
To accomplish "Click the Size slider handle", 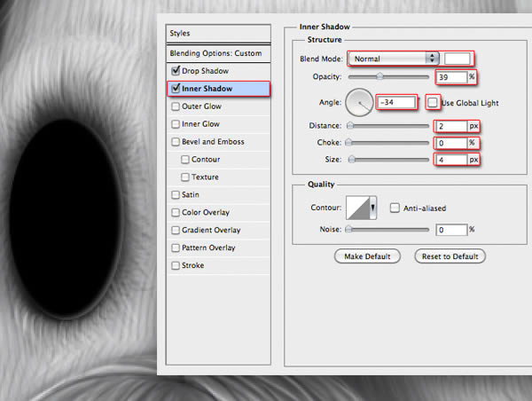I will [x=352, y=159].
